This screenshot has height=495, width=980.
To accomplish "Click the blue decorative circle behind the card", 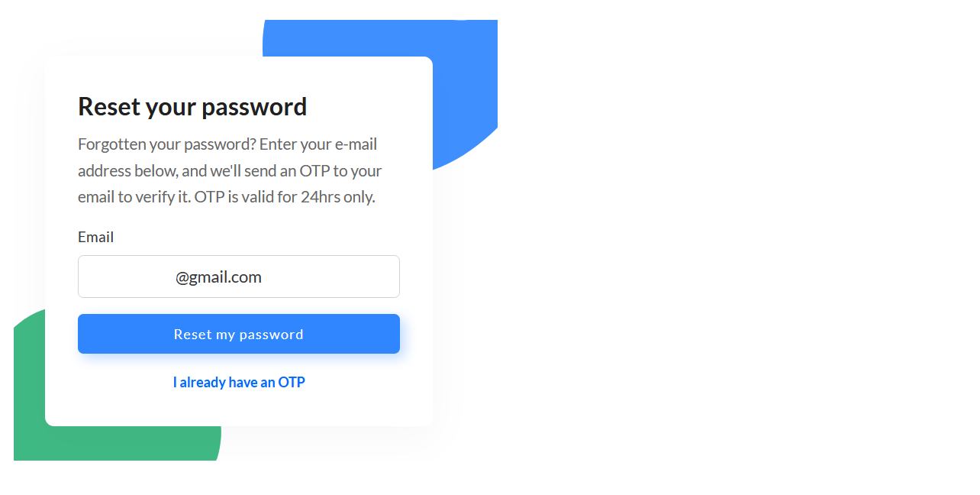I will 466,92.
